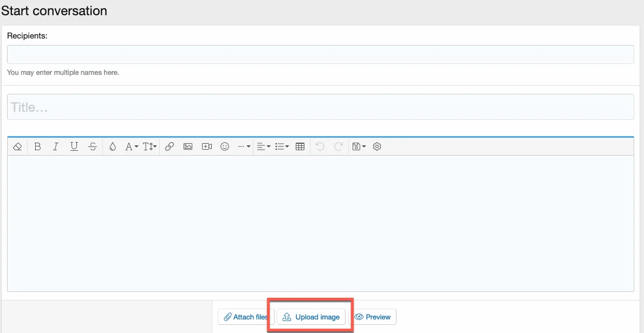The width and height of the screenshot is (644, 333).
Task: Click the Remove formatting eraser icon
Action: (x=17, y=146)
